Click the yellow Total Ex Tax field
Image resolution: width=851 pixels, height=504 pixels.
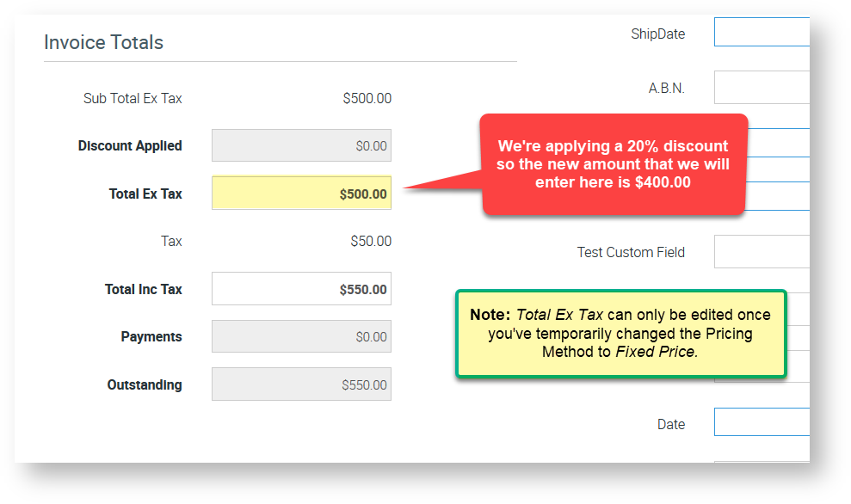[x=301, y=194]
